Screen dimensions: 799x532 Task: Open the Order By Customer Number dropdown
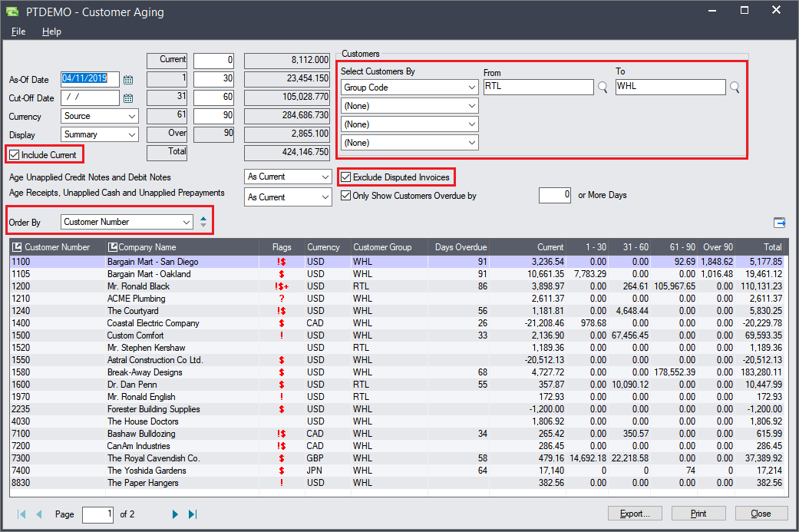point(127,222)
